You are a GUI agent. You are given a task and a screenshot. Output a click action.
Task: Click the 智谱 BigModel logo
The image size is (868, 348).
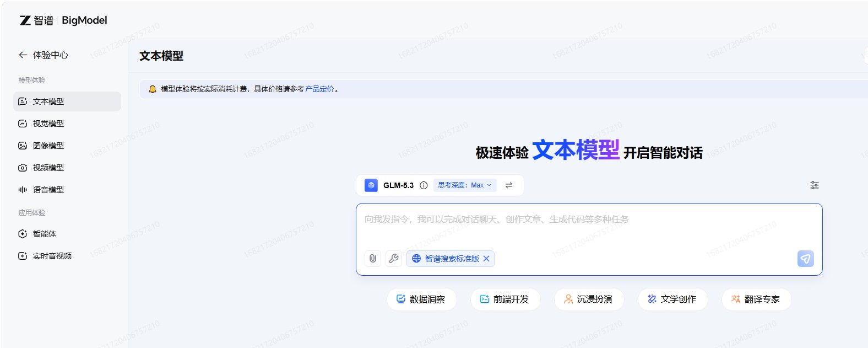click(63, 20)
